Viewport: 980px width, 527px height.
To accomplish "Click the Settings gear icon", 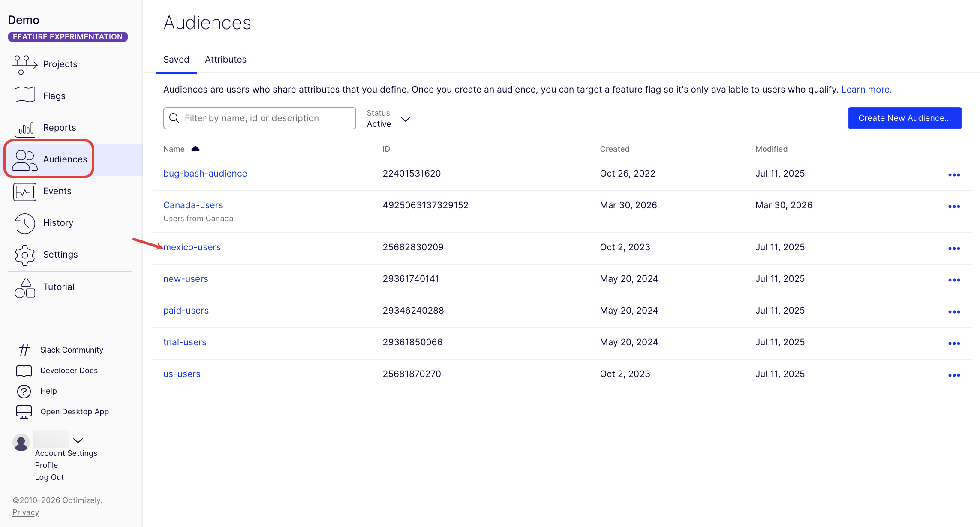I will tap(24, 255).
